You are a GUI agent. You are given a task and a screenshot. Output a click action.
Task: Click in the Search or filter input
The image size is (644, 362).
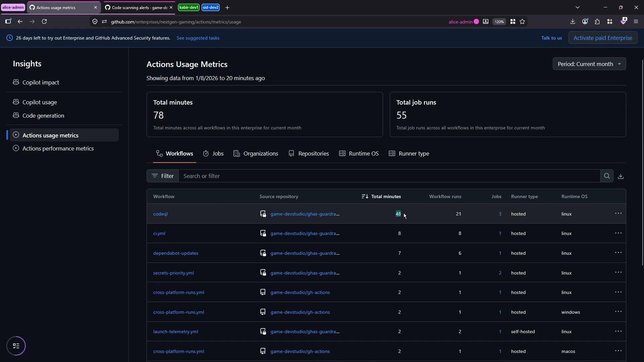pyautogui.click(x=389, y=176)
